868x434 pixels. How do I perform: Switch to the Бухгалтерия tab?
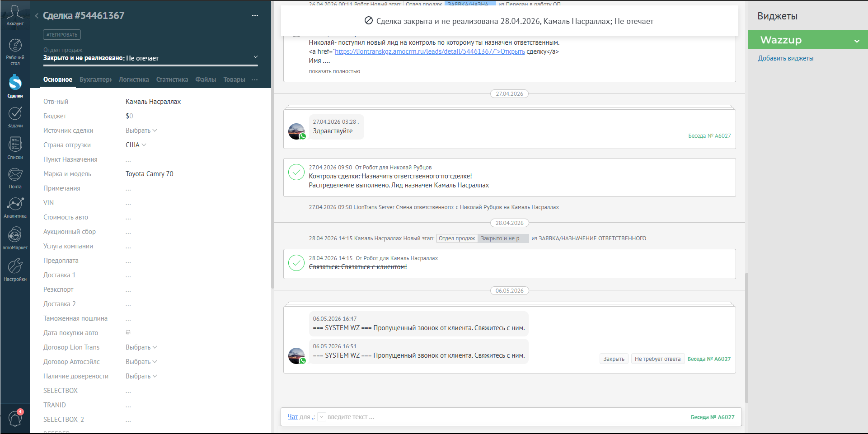95,79
